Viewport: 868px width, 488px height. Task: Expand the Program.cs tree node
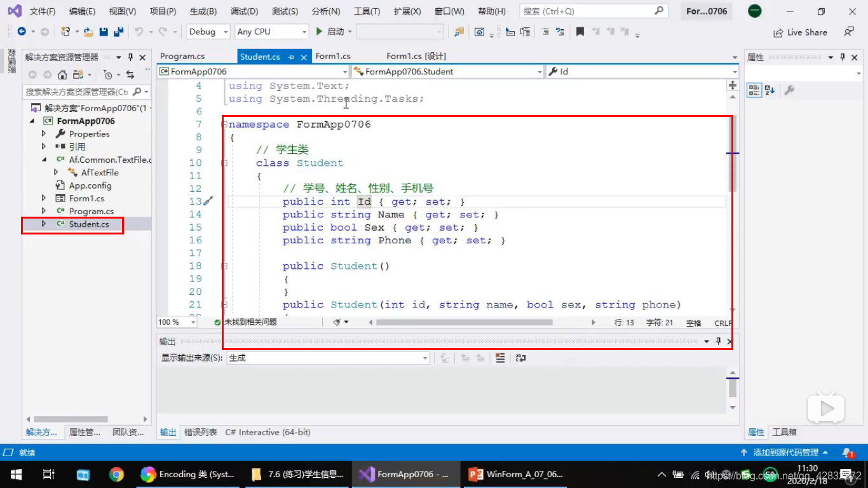point(44,211)
